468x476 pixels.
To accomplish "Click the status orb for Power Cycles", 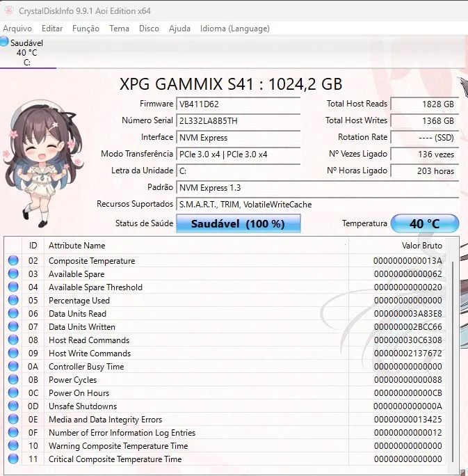I will pos(13,379).
